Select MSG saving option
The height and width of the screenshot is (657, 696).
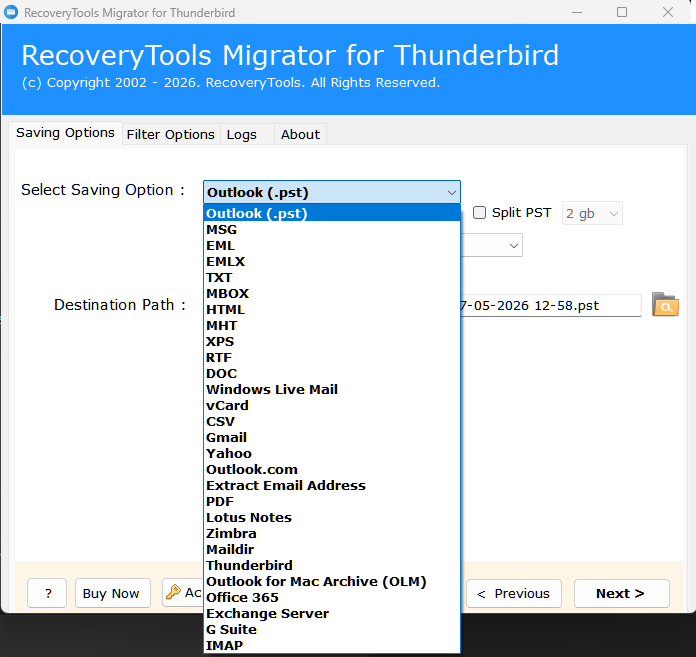332,230
